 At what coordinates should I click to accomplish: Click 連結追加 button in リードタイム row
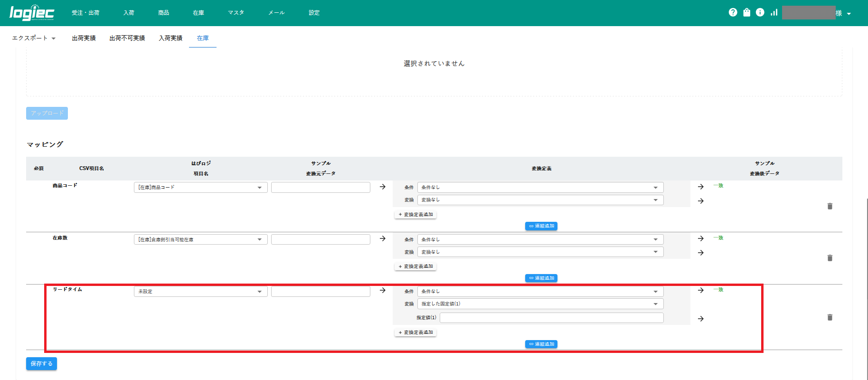pyautogui.click(x=541, y=344)
